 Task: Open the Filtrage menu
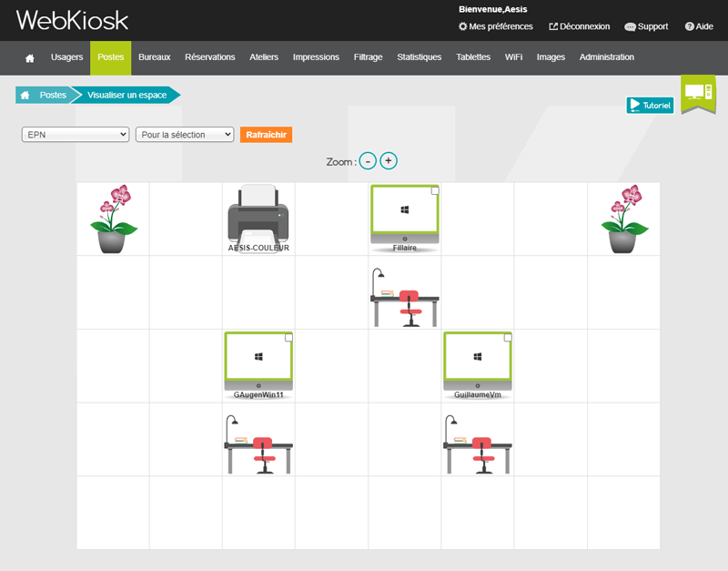point(369,57)
